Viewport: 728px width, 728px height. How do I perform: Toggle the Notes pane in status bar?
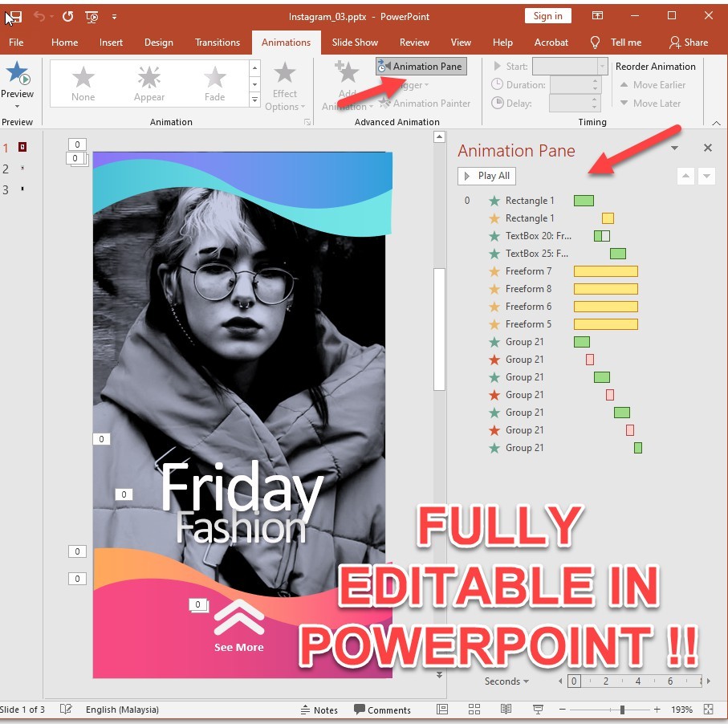319,710
